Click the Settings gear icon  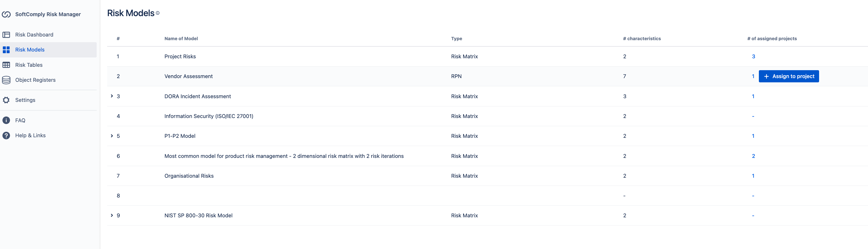tap(6, 100)
